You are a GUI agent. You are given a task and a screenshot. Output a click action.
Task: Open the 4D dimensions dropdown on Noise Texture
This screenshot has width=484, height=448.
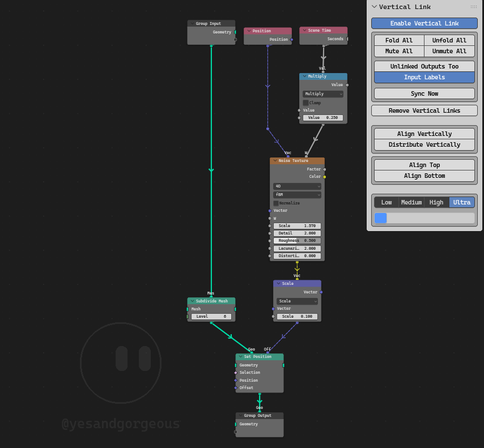pyautogui.click(x=297, y=186)
